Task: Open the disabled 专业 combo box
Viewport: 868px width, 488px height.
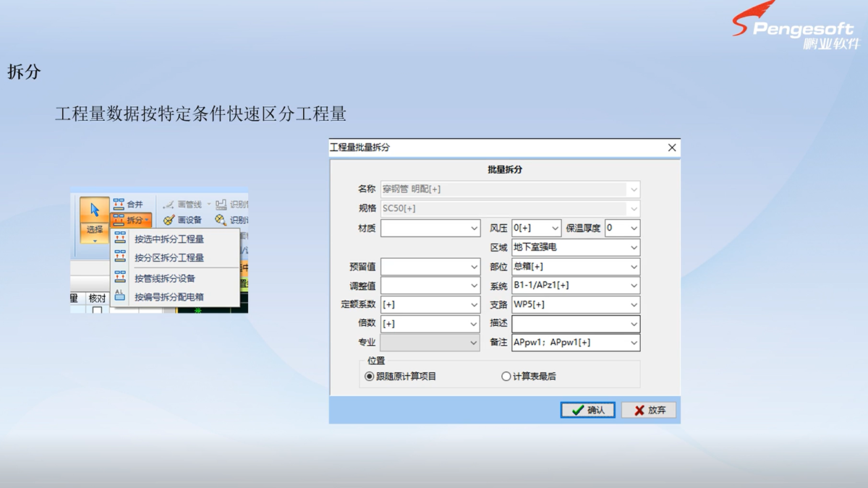Action: coord(430,343)
